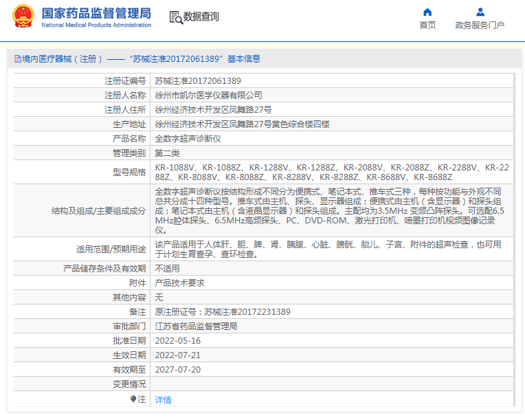Click the 政务服务门户 person icon
The image size is (525, 420).
click(480, 12)
